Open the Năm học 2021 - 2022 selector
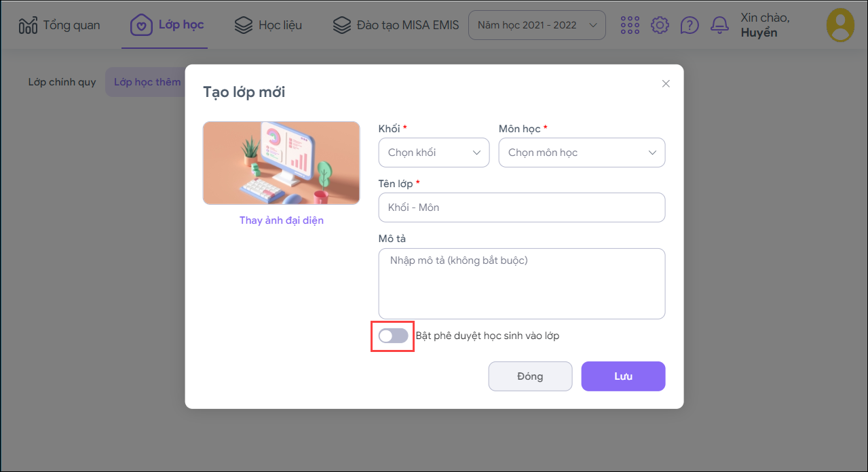Screen dimensions: 868x472 pos(536,26)
